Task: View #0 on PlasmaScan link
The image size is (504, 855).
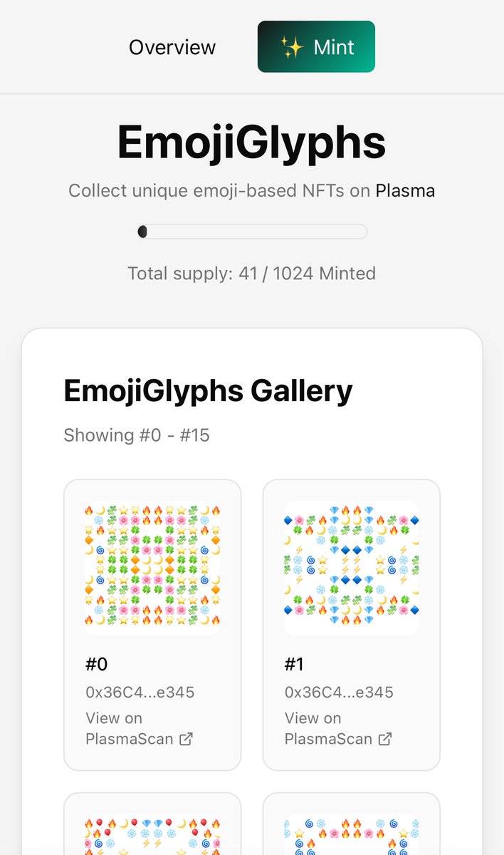Action: (x=139, y=728)
